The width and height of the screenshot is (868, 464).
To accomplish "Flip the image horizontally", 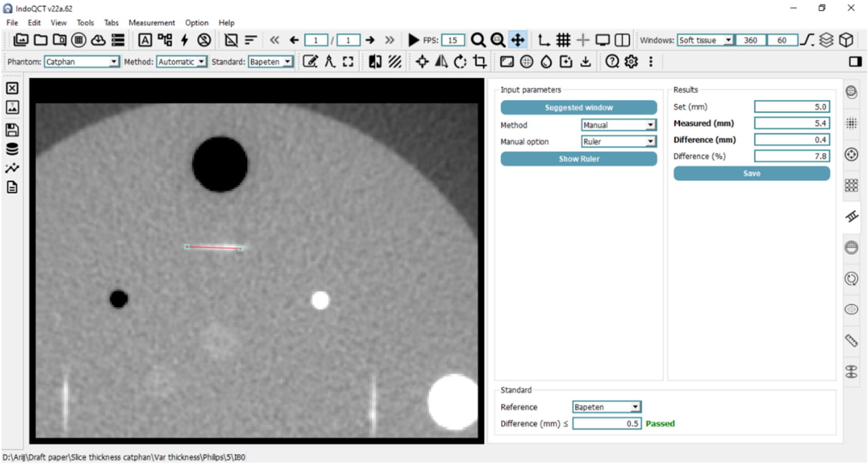I will tap(441, 62).
